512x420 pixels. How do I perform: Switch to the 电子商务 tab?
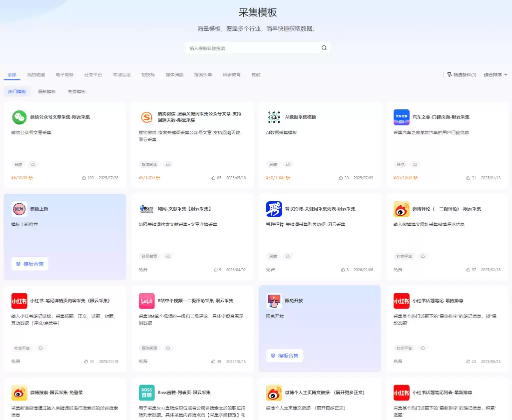pyautogui.click(x=64, y=75)
